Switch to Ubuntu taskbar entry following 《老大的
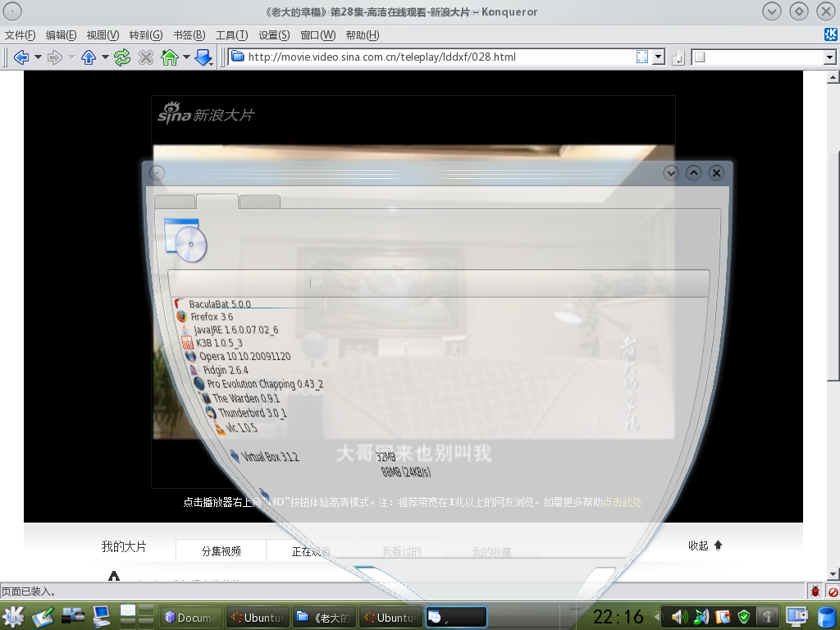This screenshot has width=840, height=630. coord(391,617)
